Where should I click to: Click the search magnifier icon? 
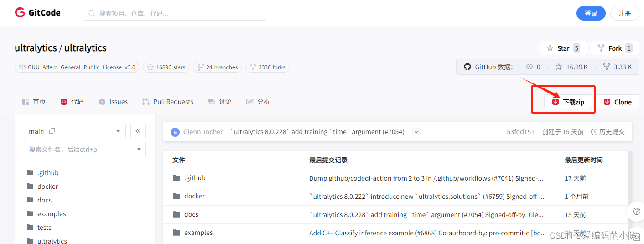(92, 14)
